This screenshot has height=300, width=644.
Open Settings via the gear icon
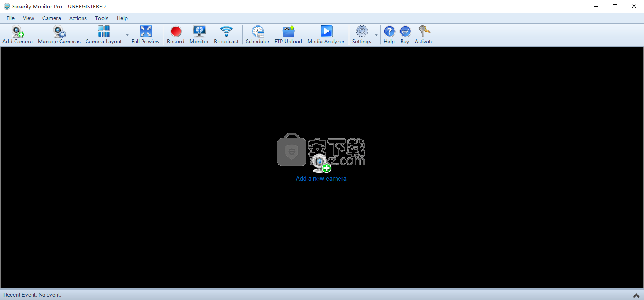[362, 32]
